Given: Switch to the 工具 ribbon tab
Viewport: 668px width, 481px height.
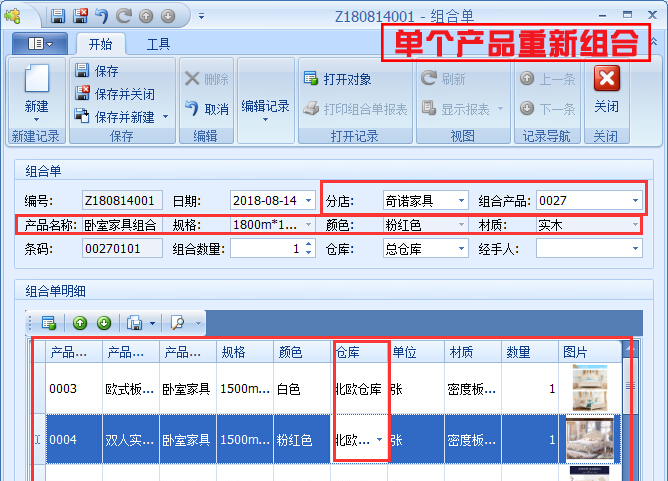Looking at the screenshot, I should click(158, 44).
